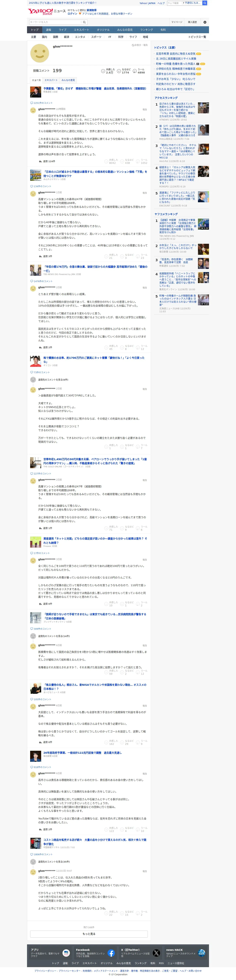
Task: Click the ログイン link
Action: [72, 14]
